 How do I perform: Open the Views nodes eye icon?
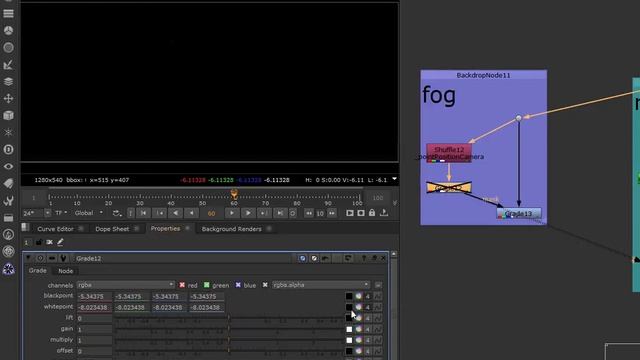[x=8, y=167]
